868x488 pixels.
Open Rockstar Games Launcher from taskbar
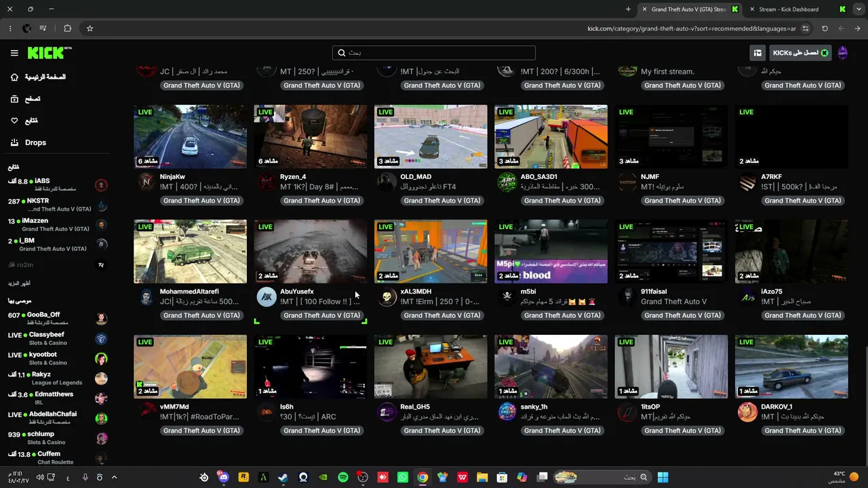pos(243,477)
